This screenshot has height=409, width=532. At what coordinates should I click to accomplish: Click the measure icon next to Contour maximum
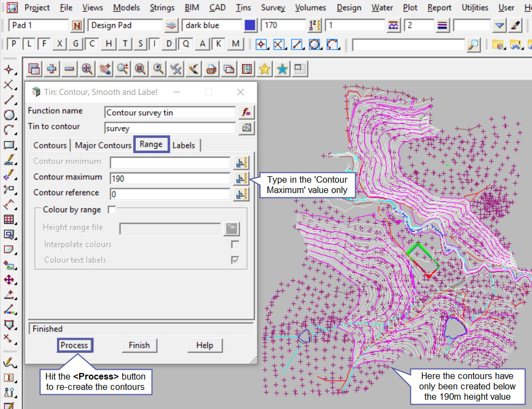point(241,178)
